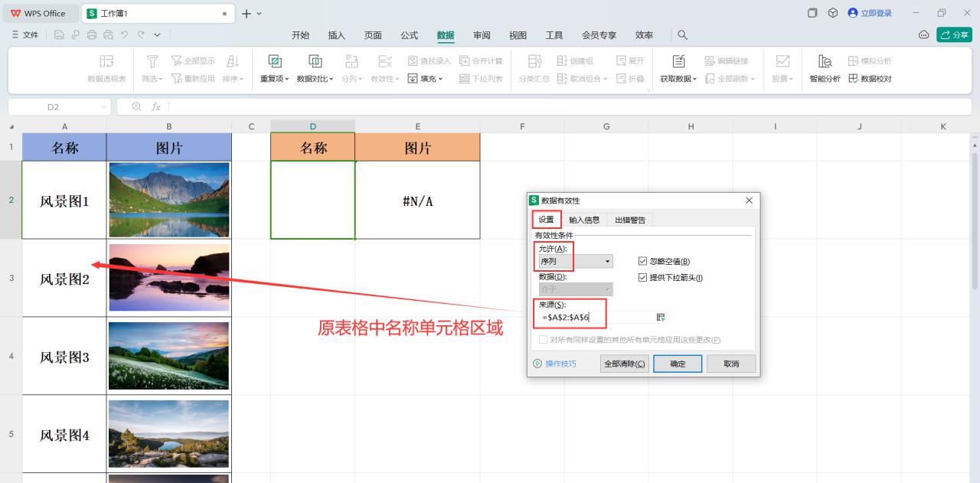This screenshot has height=483, width=980.
Task: Click 下拉列表 in the ribbon
Action: click(481, 78)
